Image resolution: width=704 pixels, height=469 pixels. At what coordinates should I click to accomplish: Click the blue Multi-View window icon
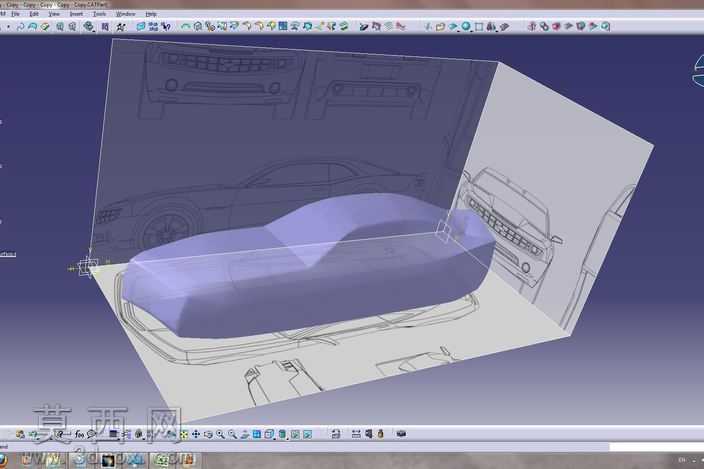point(256,434)
